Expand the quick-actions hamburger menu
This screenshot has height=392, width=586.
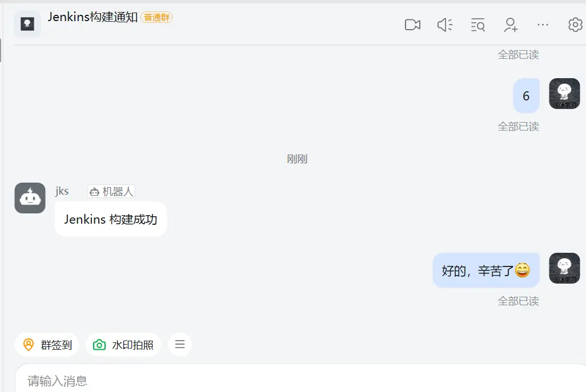tap(180, 344)
